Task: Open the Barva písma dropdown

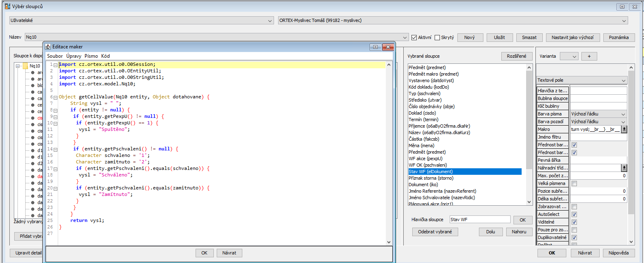Action: [x=598, y=114]
